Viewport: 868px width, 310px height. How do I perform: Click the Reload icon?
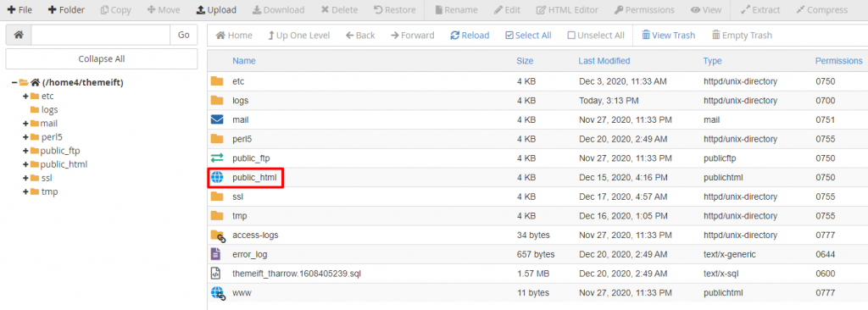pos(455,36)
